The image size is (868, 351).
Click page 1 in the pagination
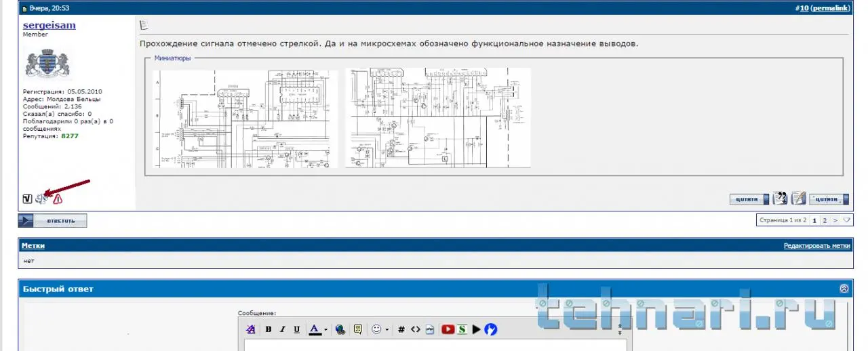814,220
